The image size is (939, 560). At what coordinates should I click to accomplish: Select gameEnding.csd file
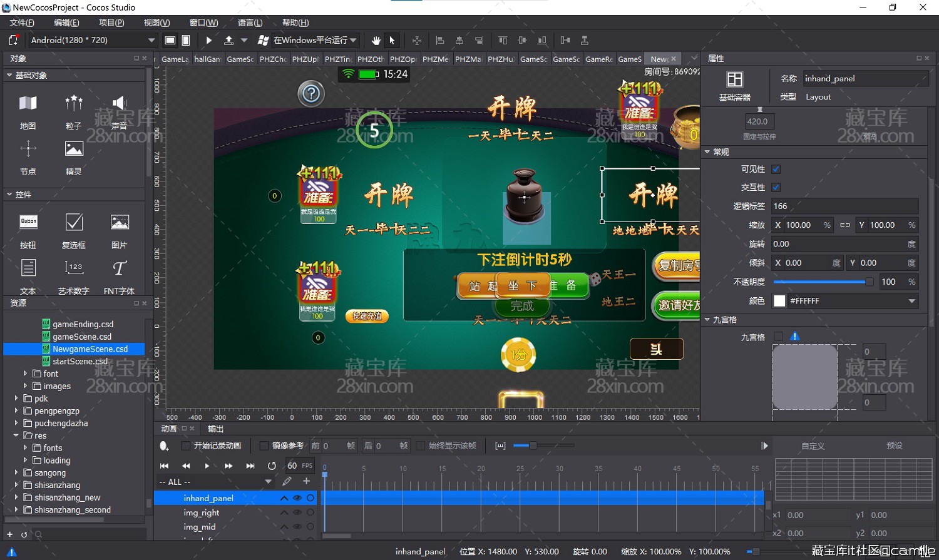tap(83, 324)
